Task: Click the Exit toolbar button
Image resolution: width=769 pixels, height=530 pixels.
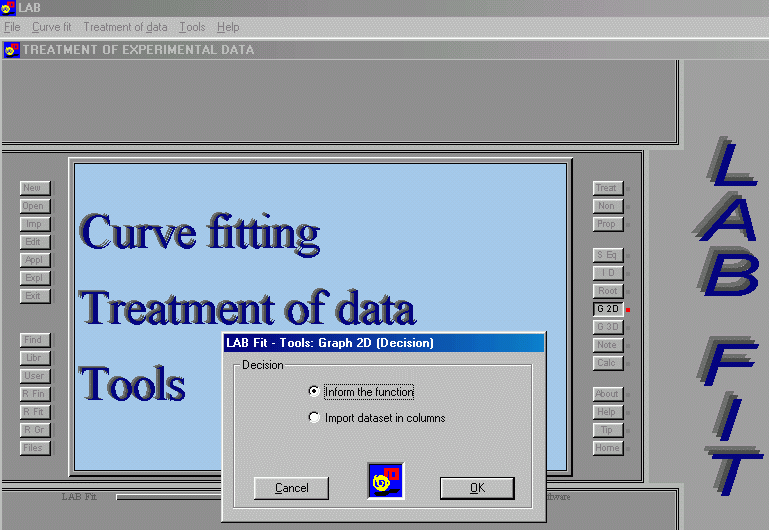Action: tap(35, 296)
